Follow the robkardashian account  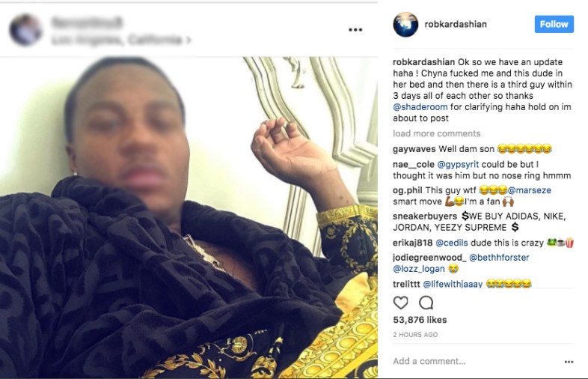[554, 24]
